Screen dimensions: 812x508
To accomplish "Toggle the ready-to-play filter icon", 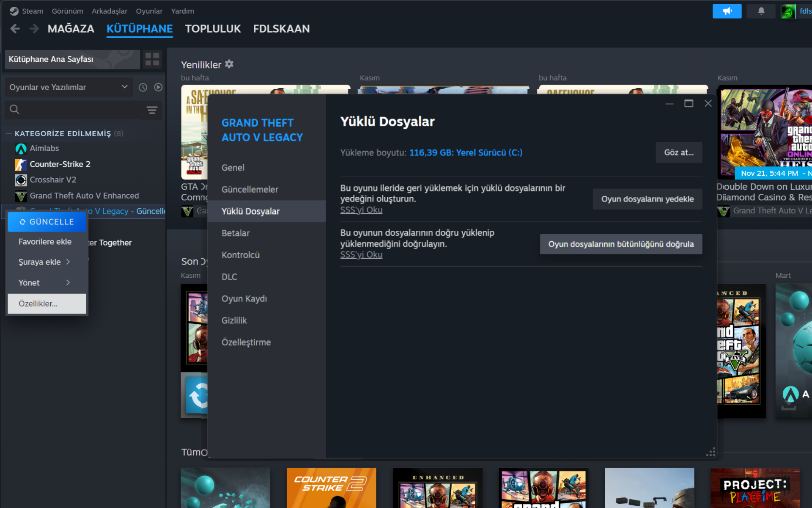I will coord(158,87).
